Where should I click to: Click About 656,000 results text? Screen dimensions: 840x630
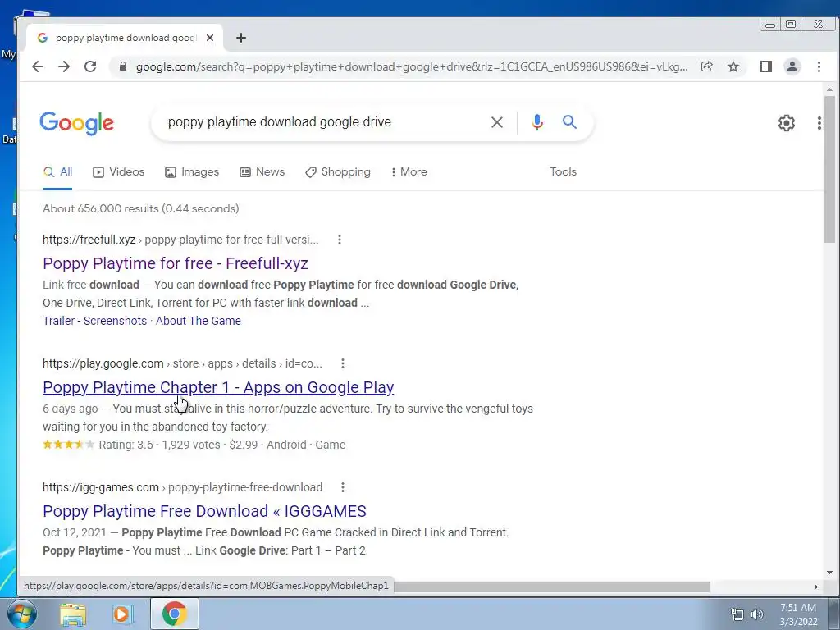[141, 208]
